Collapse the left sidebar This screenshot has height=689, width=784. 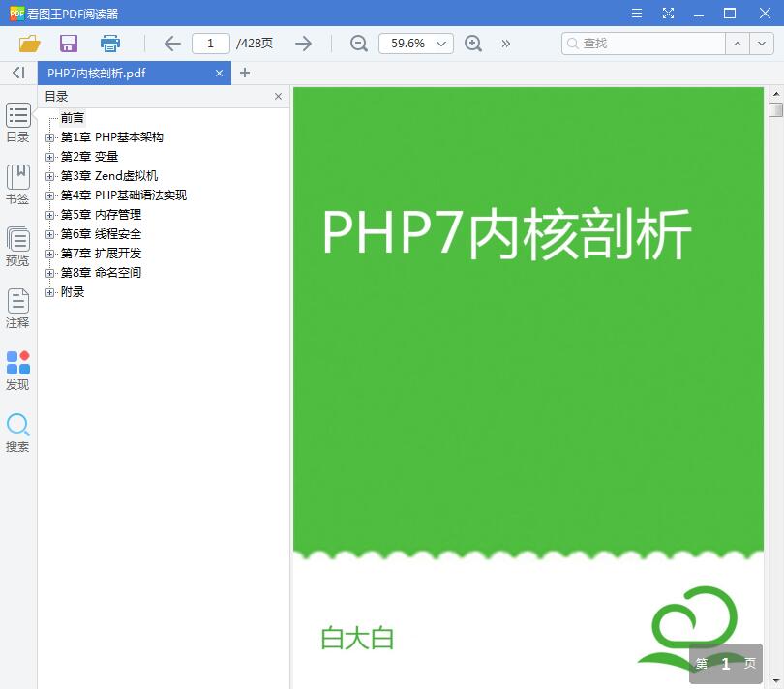pos(17,73)
